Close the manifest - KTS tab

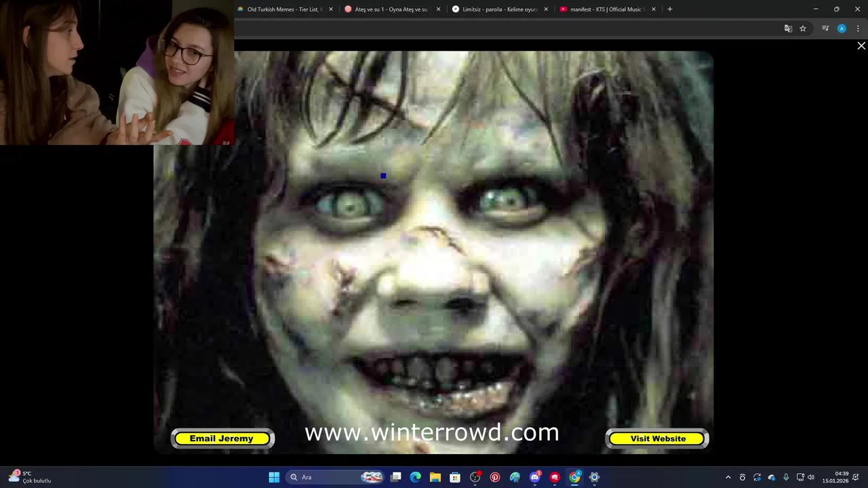tap(654, 9)
